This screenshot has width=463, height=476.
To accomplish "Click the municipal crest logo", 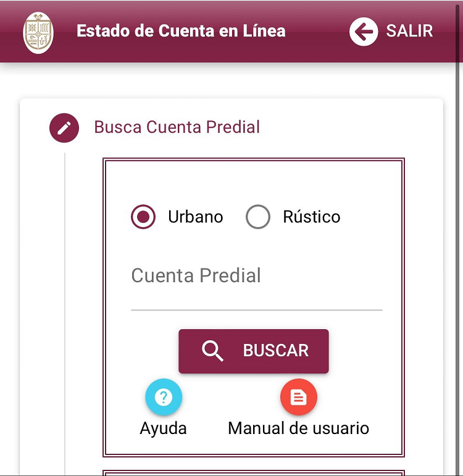I will (38, 32).
